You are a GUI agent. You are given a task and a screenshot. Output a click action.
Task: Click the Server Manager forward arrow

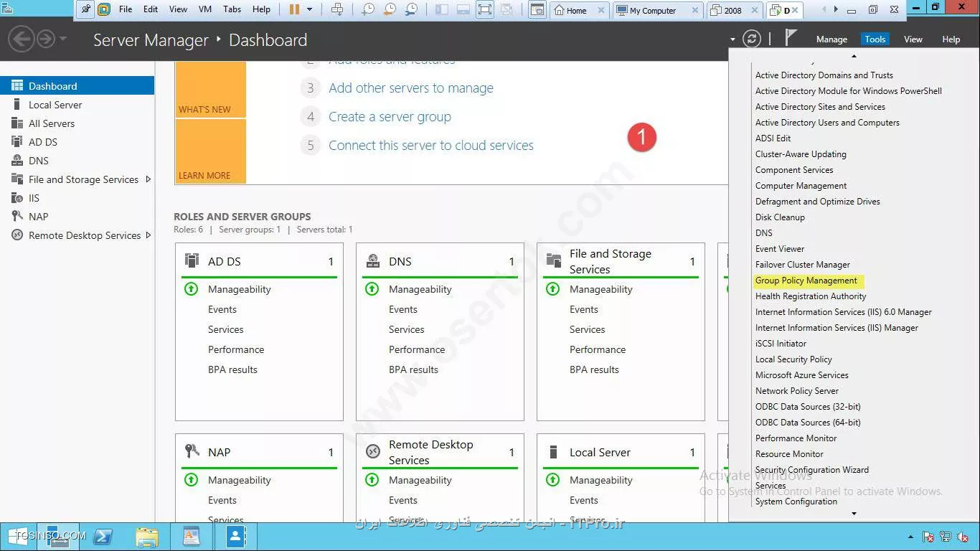(x=46, y=39)
